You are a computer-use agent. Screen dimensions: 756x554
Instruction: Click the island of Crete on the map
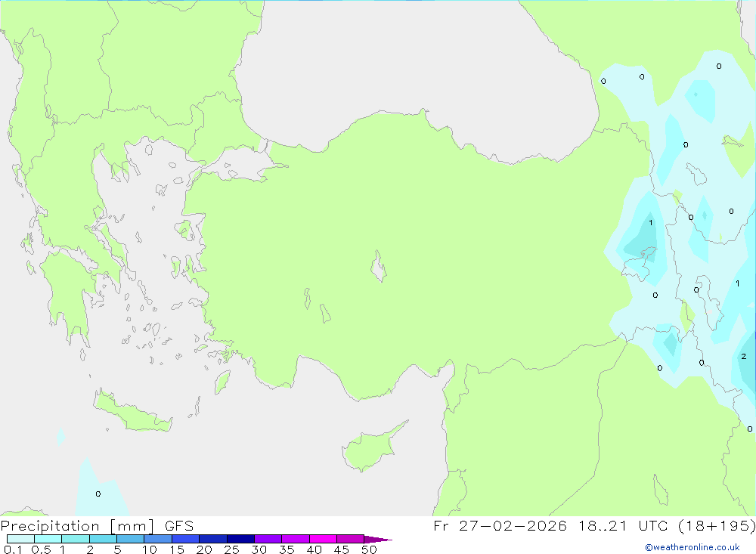coord(132,411)
